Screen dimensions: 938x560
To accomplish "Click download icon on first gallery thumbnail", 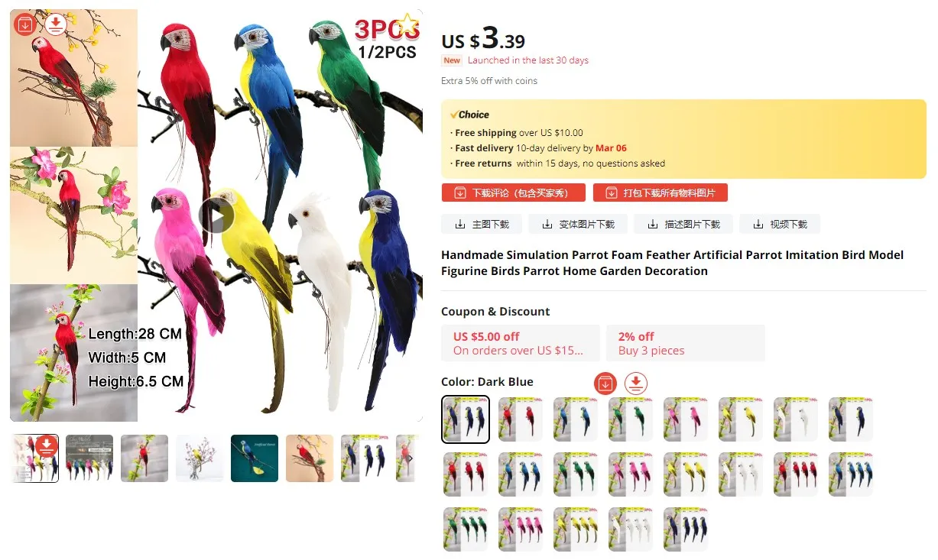I will [x=47, y=445].
